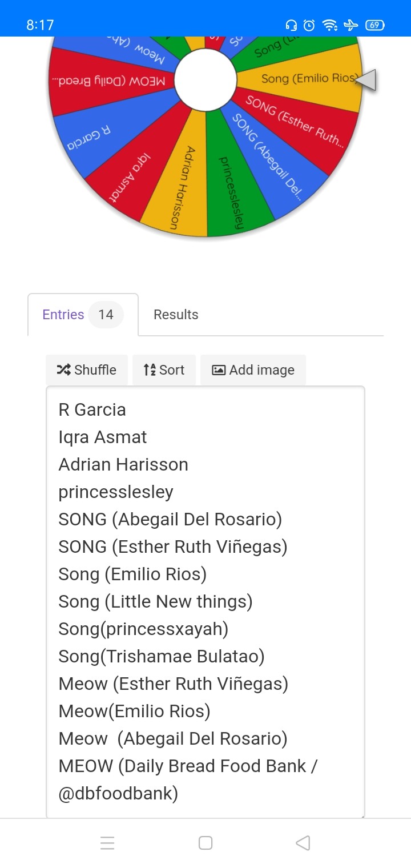Viewport: 411px width, 868px height.
Task: Click the wheel's white center hub
Action: click(205, 79)
